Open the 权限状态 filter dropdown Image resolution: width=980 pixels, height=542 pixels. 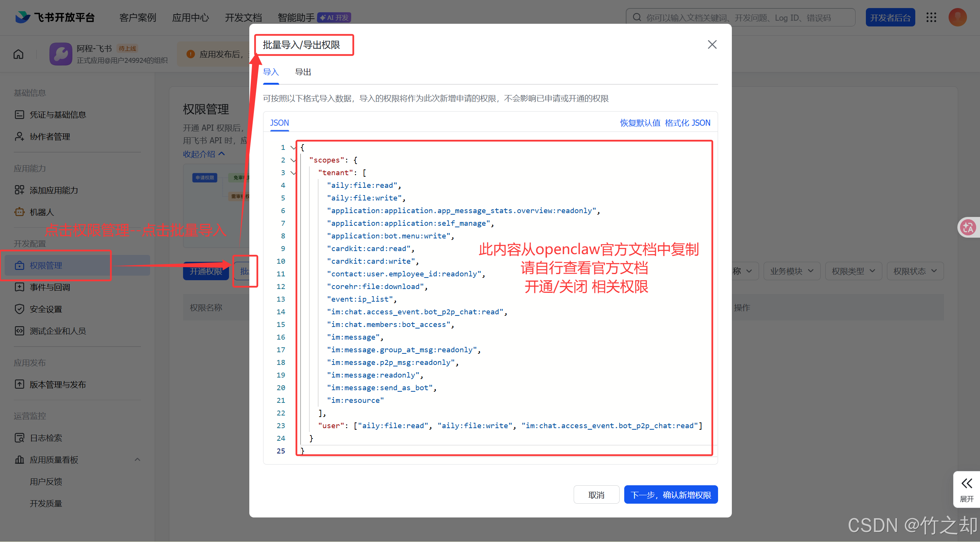[x=915, y=271]
